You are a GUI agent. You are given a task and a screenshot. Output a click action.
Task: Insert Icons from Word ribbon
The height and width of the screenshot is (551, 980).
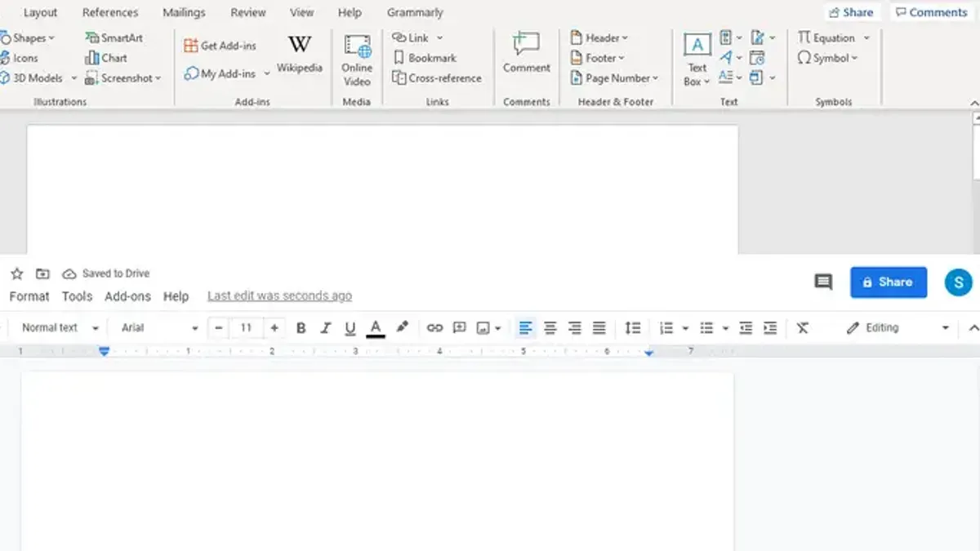pos(20,58)
